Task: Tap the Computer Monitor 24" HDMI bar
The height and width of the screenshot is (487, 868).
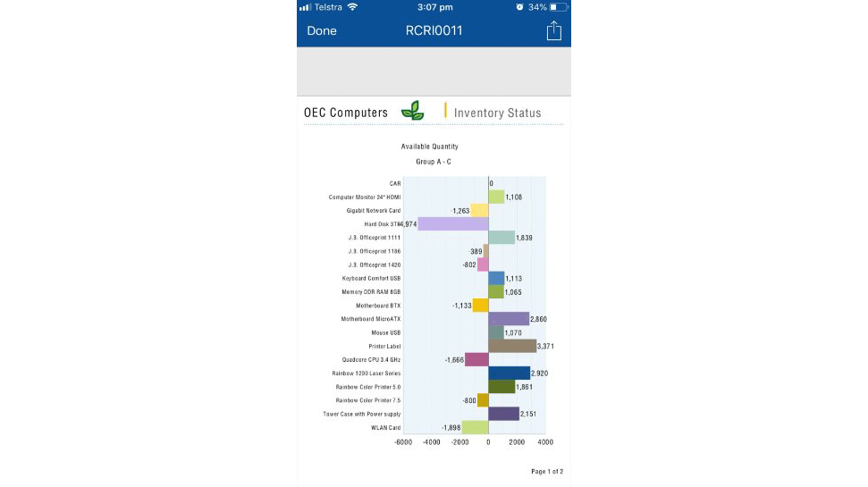Action: [x=496, y=197]
